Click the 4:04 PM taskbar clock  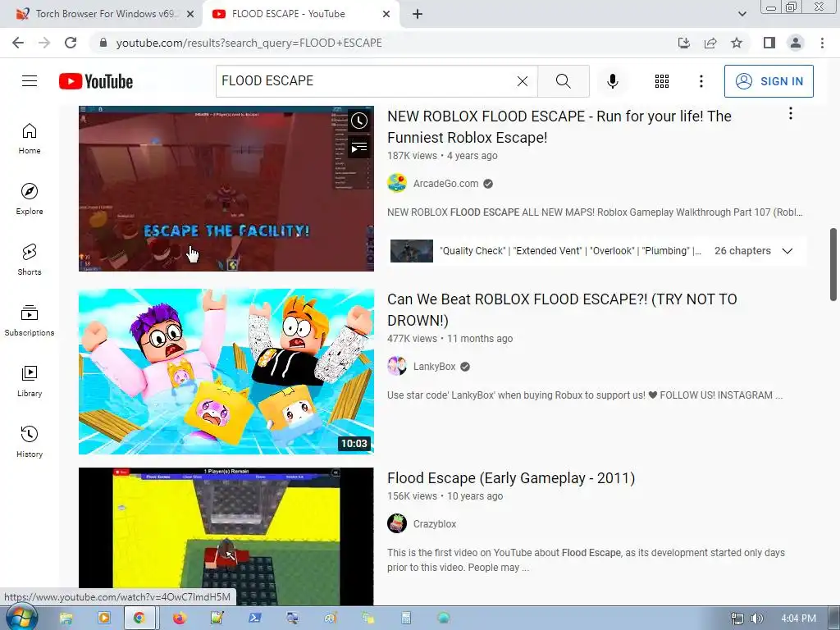tap(798, 619)
